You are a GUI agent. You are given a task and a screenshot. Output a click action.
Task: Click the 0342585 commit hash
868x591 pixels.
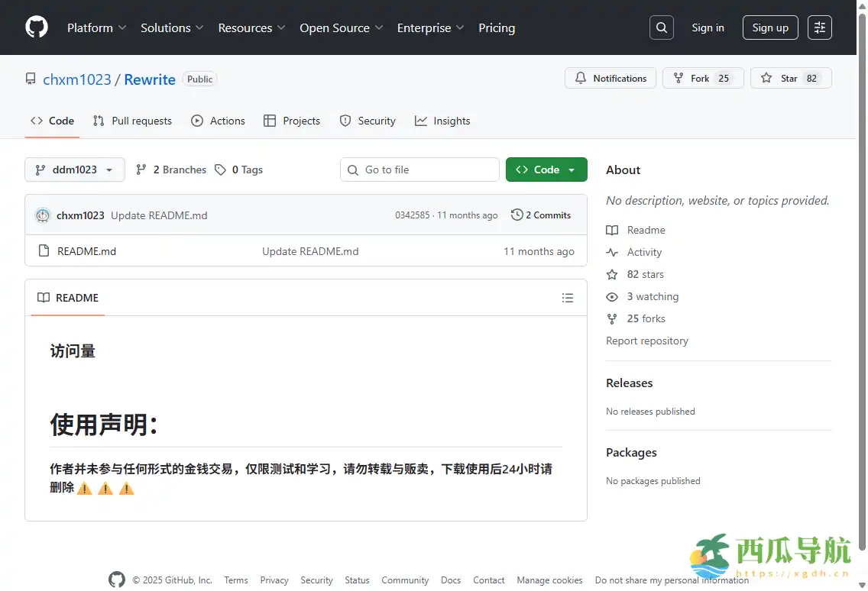[x=413, y=215]
